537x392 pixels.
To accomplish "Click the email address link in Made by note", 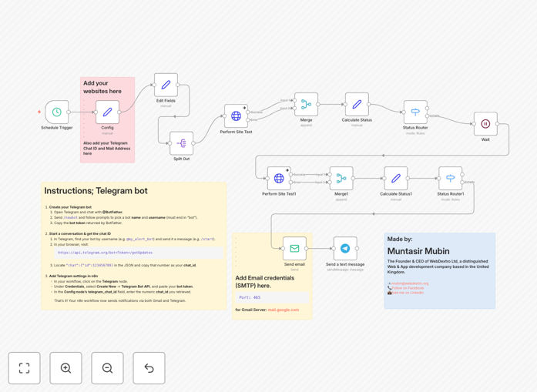I will tap(410, 283).
